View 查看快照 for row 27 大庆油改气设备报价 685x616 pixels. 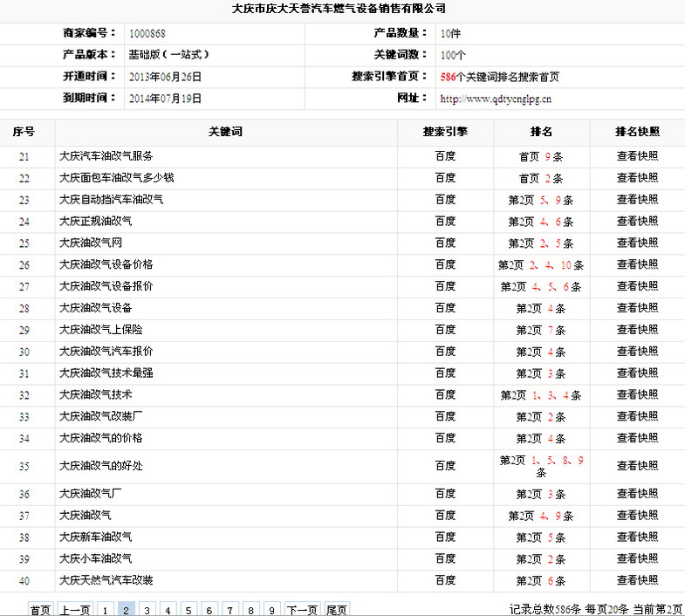point(637,286)
